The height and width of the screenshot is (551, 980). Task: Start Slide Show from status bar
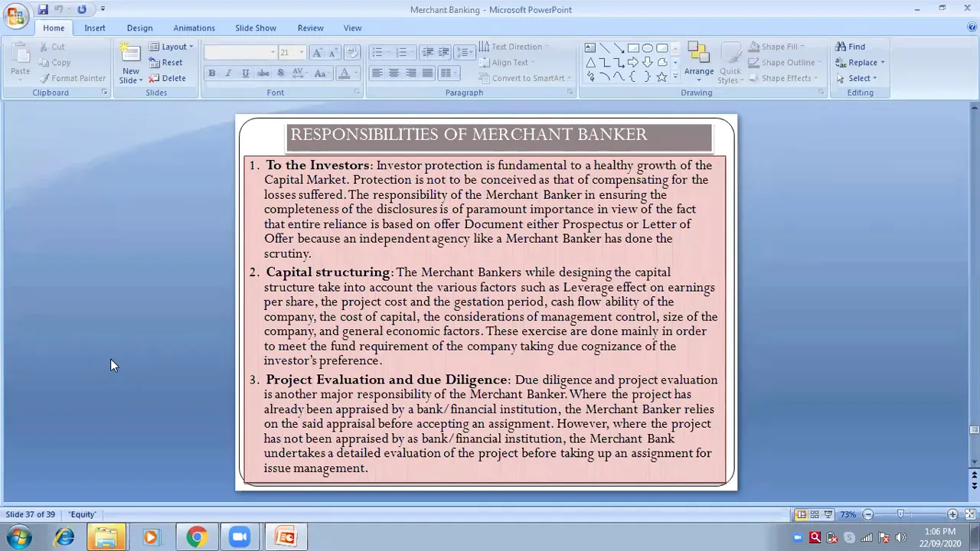[x=828, y=514]
